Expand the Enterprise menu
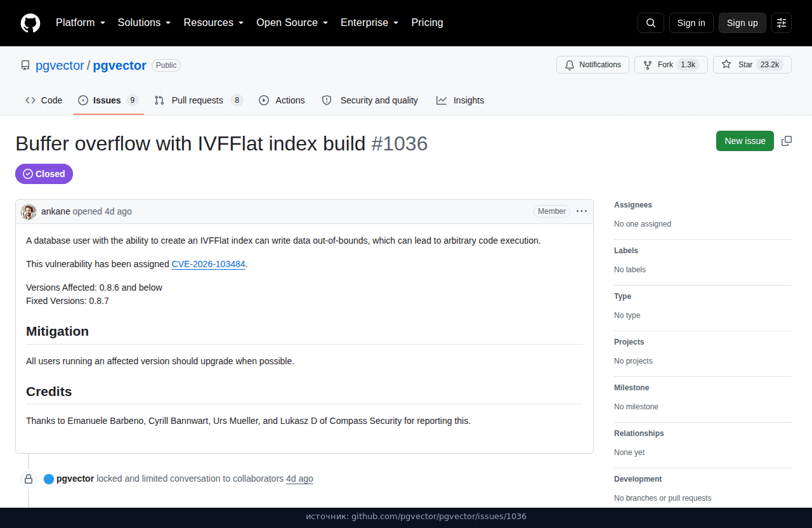 370,23
